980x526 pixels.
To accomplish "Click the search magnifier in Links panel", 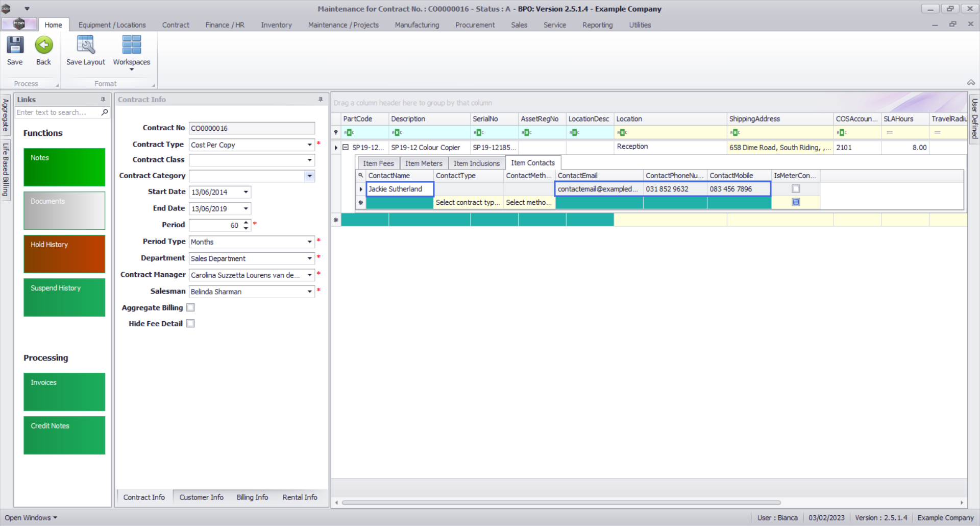I will click(105, 112).
